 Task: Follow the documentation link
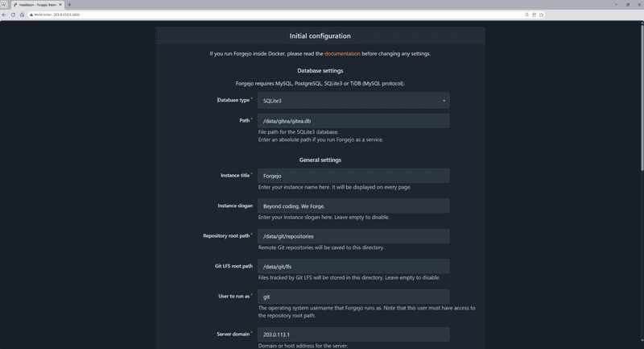click(x=342, y=53)
